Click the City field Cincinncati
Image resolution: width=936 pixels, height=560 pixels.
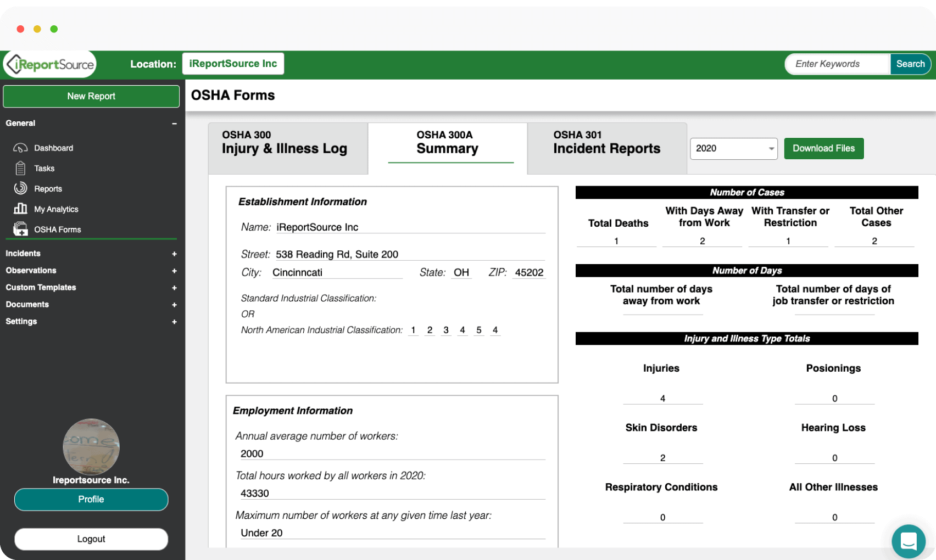pyautogui.click(x=337, y=272)
